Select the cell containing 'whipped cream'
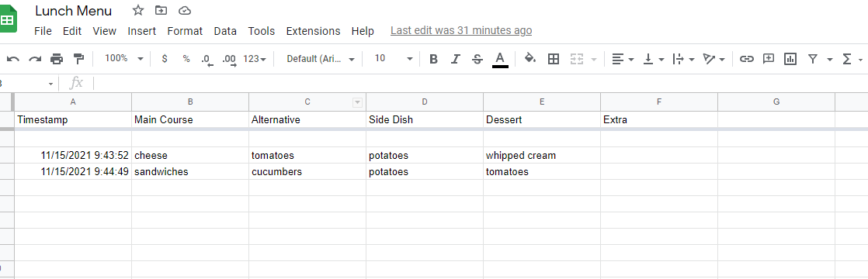 click(541, 155)
